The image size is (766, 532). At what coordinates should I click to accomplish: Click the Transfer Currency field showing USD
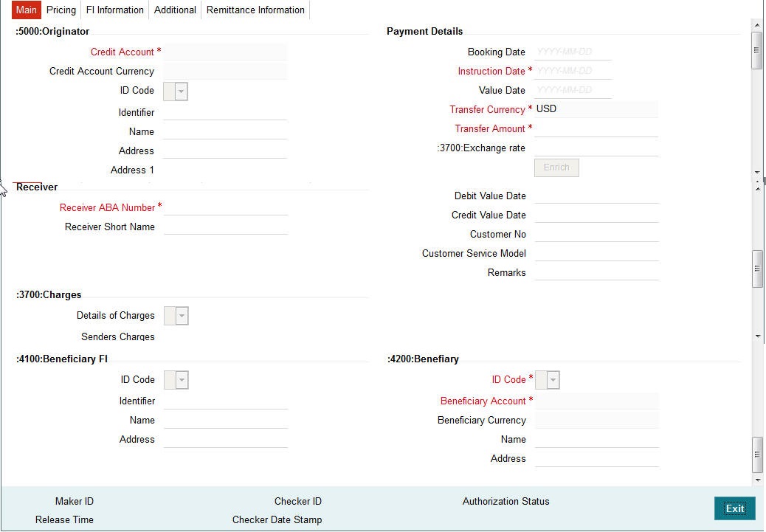point(596,109)
